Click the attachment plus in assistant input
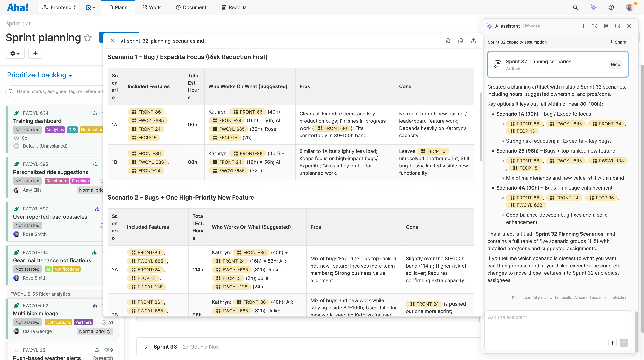The height and width of the screenshot is (360, 644). tap(612, 343)
